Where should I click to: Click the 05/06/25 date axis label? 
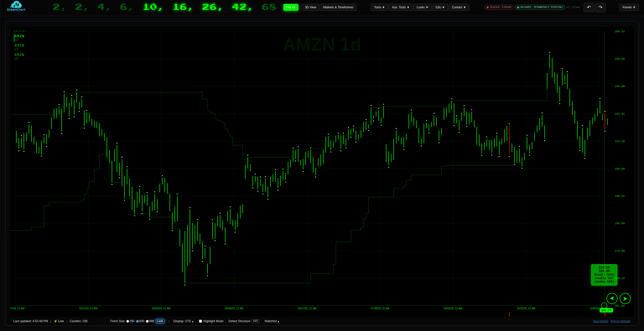click(234, 308)
